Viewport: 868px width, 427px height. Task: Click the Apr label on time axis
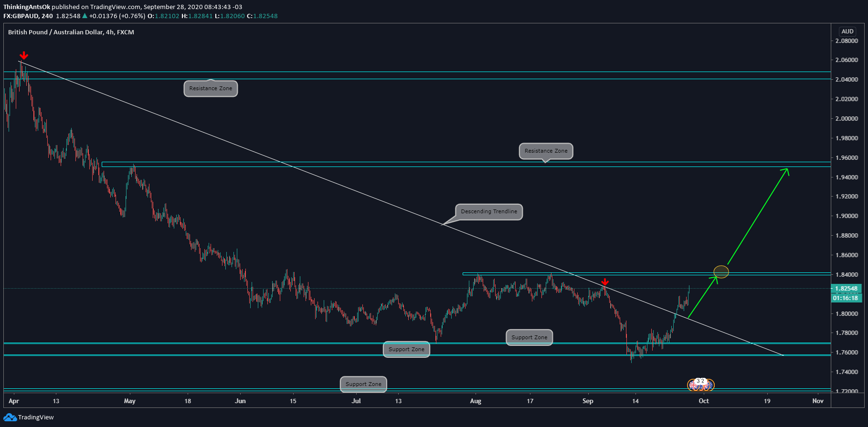(14, 401)
